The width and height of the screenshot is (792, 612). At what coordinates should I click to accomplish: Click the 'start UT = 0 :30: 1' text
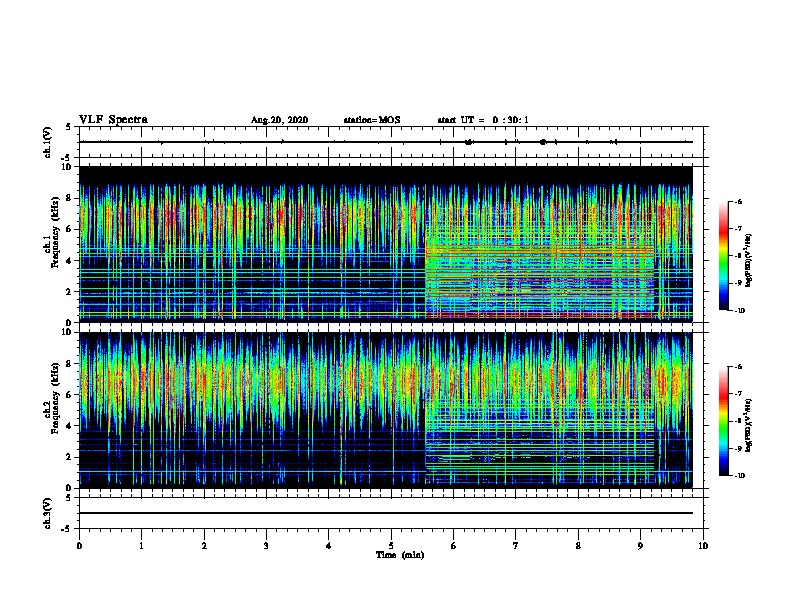click(483, 120)
